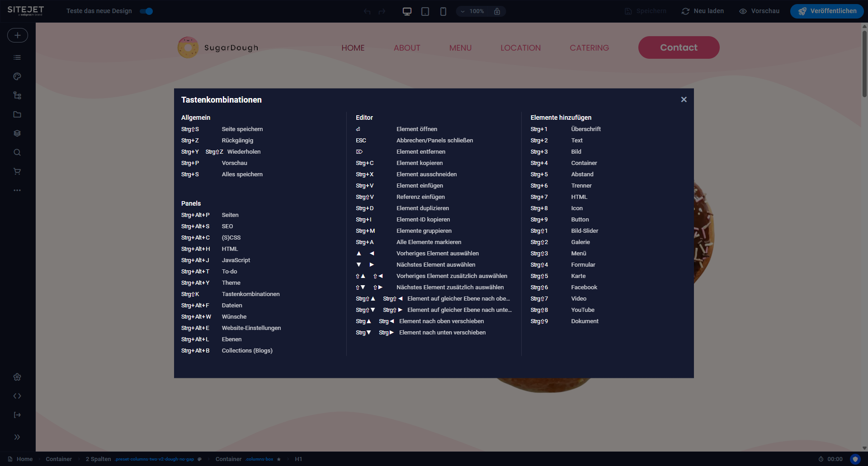Toggle the 'Teste das neue Design' switch
Viewport: 868px width, 466px height.
point(146,11)
